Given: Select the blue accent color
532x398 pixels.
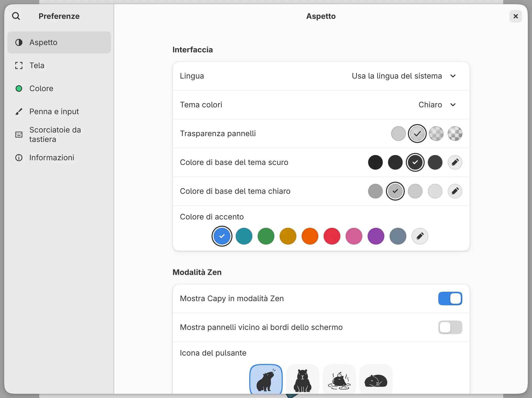Looking at the screenshot, I should pyautogui.click(x=222, y=236).
